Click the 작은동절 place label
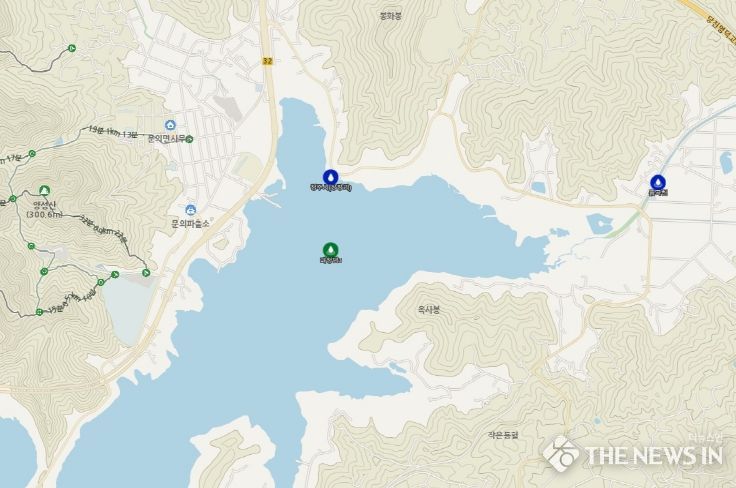The height and width of the screenshot is (488, 736). tap(503, 435)
